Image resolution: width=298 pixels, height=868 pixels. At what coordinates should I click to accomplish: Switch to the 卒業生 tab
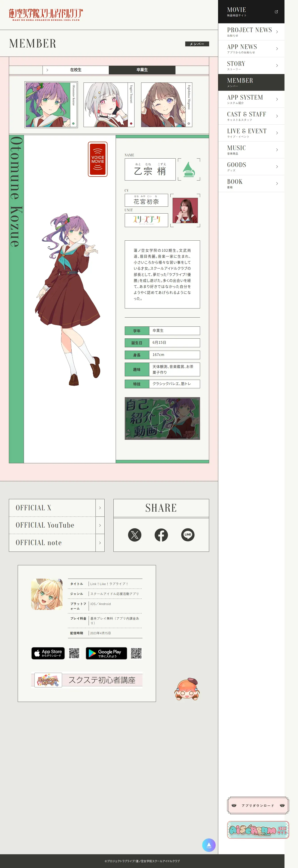pyautogui.click(x=142, y=70)
